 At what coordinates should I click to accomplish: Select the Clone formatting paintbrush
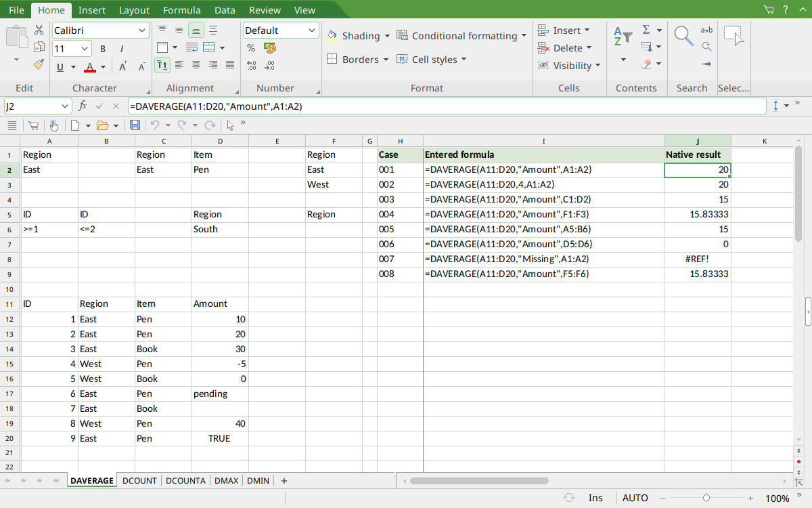pyautogui.click(x=39, y=64)
